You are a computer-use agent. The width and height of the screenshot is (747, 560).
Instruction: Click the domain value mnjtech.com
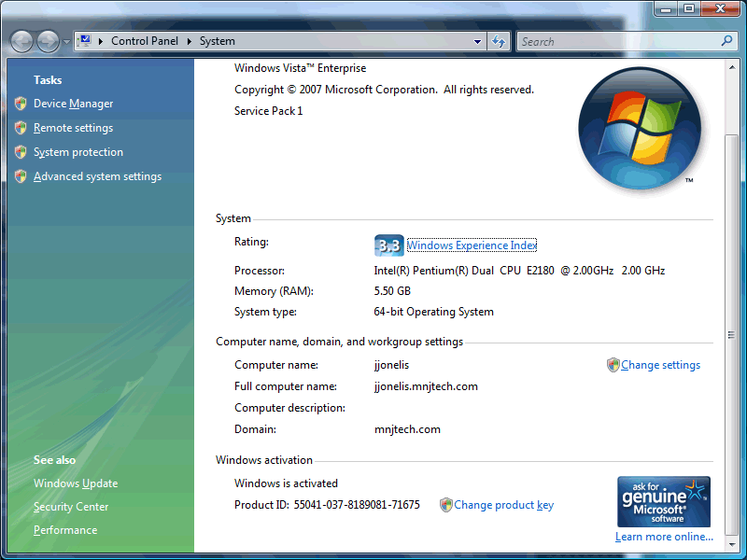point(407,429)
